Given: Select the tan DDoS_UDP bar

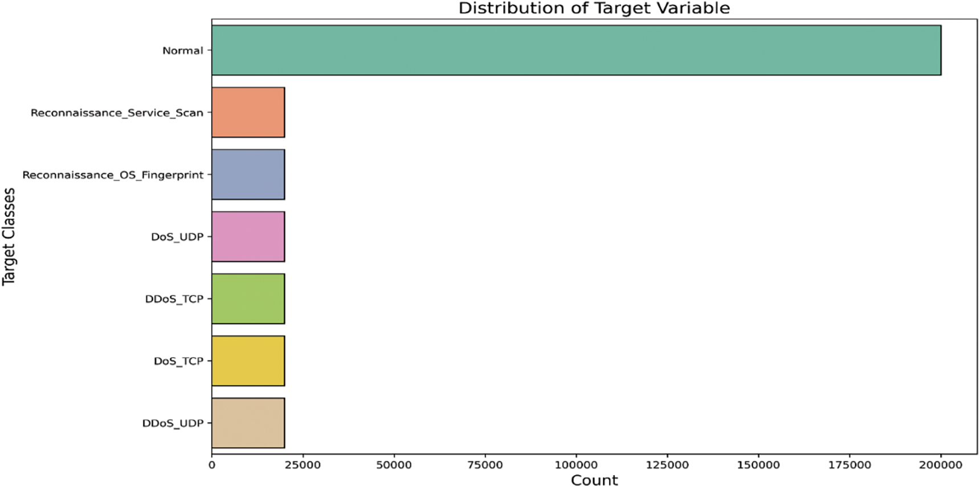Looking at the screenshot, I should pyautogui.click(x=248, y=423).
